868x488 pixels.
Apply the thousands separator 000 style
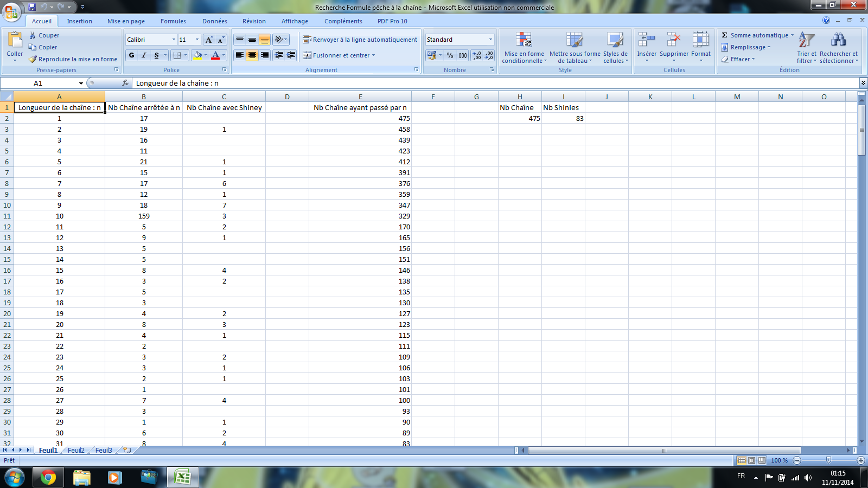point(463,55)
